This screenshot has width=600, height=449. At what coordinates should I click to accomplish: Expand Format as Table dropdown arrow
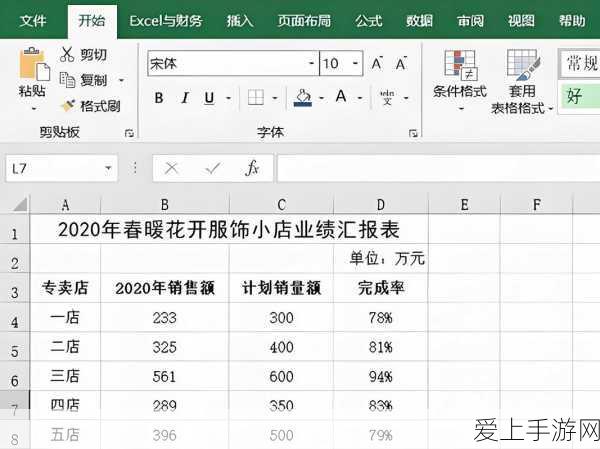click(550, 109)
